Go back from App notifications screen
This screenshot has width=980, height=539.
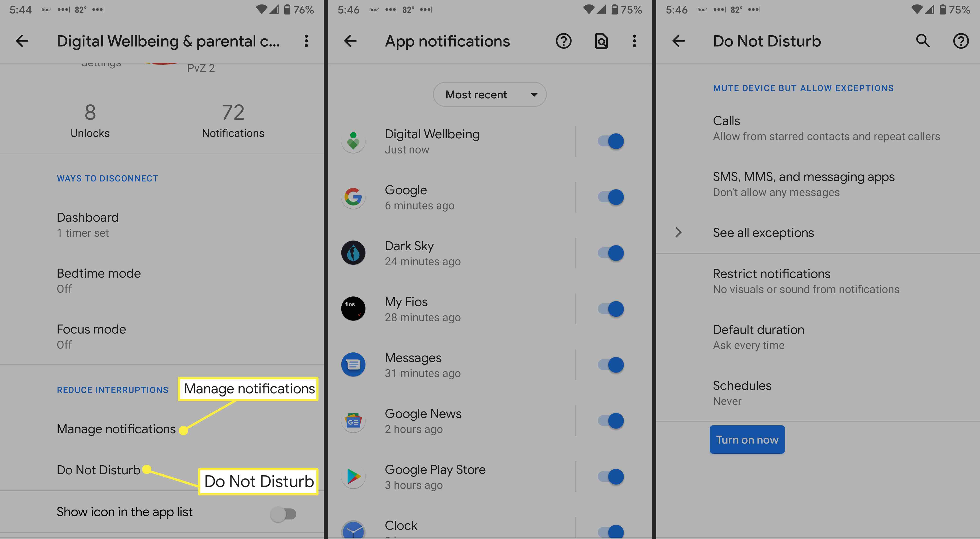[350, 41]
